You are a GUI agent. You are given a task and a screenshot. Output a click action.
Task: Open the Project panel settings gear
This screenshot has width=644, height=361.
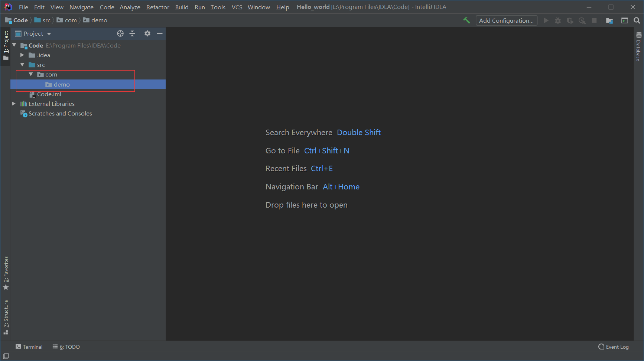[147, 33]
